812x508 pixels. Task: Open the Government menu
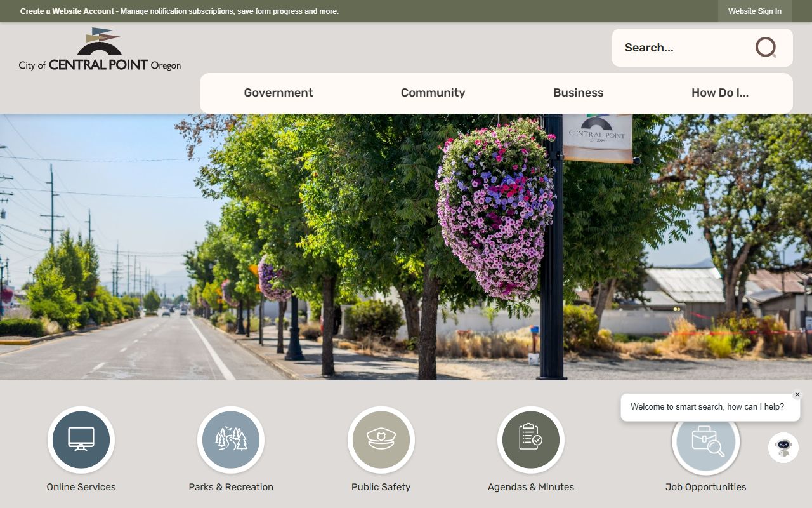pyautogui.click(x=278, y=93)
